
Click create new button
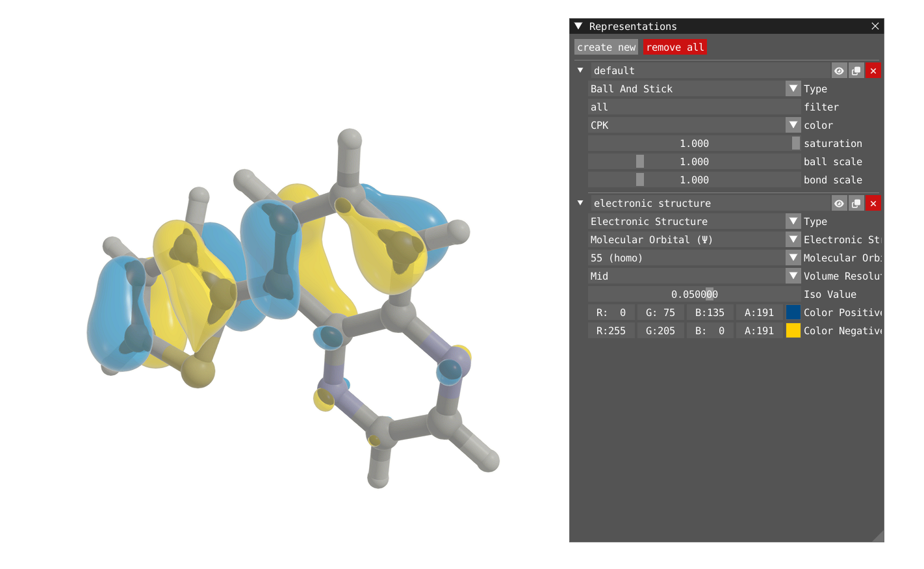point(606,47)
